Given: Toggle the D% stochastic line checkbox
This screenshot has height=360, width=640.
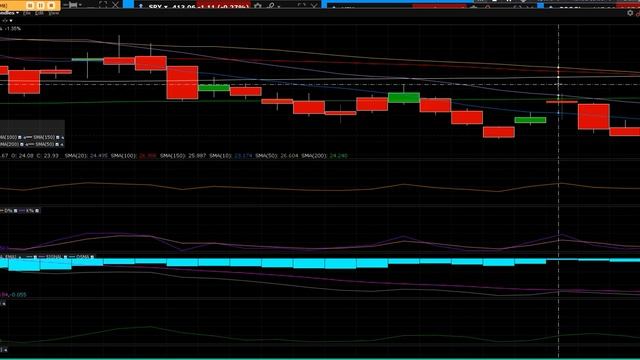Looking at the screenshot, I should coord(16,211).
